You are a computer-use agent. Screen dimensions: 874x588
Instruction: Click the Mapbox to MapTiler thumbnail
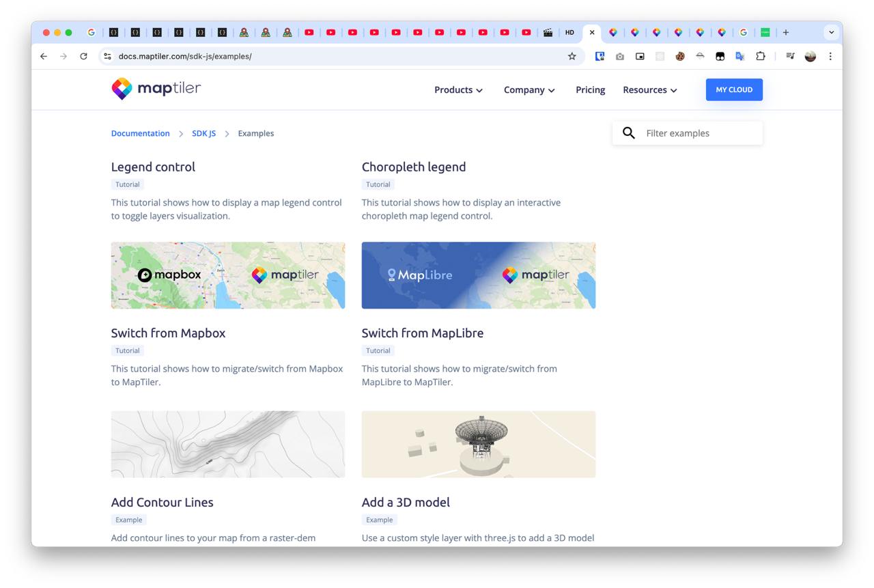228,275
